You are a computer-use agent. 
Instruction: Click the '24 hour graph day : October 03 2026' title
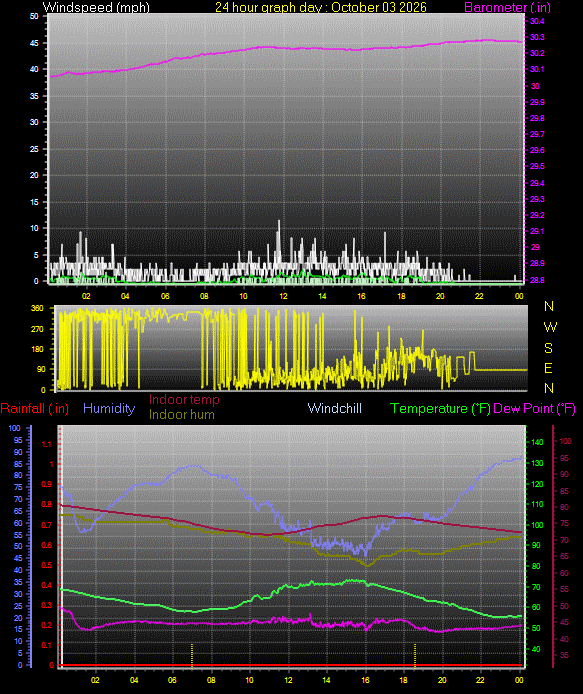(321, 7)
